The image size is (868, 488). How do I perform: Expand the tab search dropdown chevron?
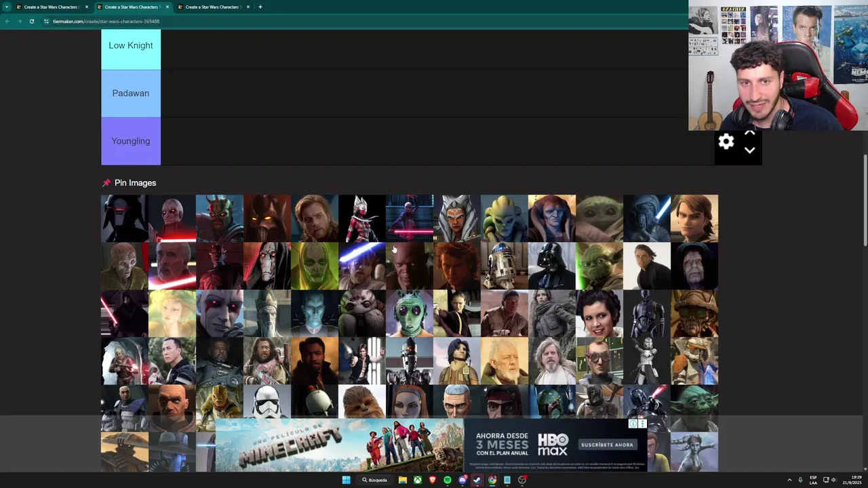(x=7, y=7)
